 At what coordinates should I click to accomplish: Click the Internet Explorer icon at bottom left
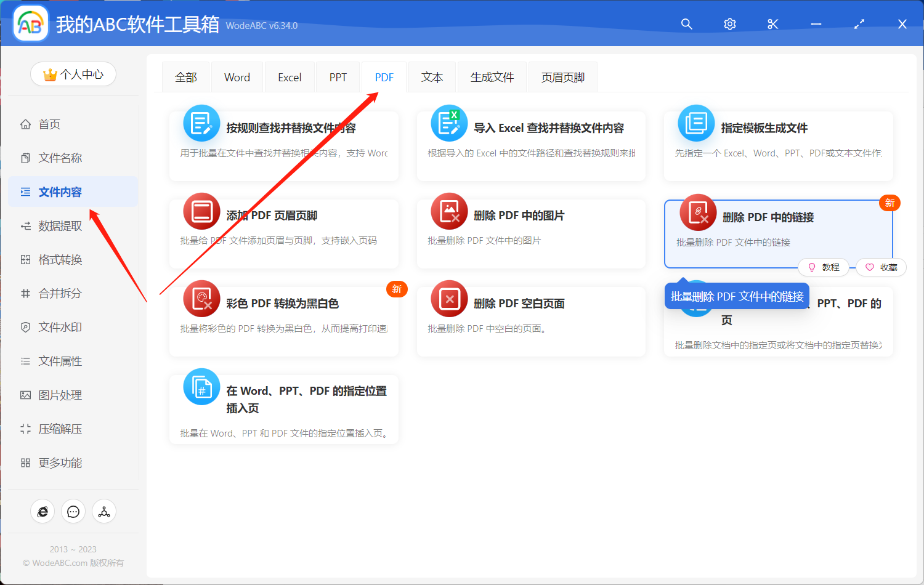43,511
